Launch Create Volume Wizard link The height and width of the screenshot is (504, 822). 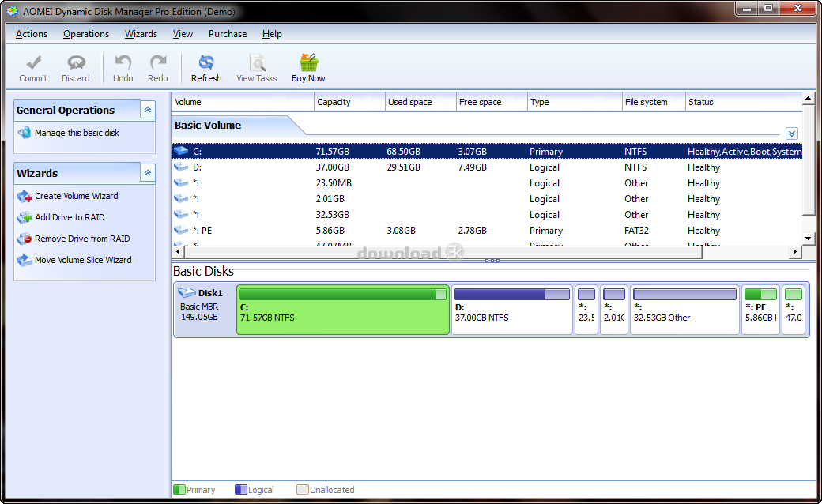77,196
